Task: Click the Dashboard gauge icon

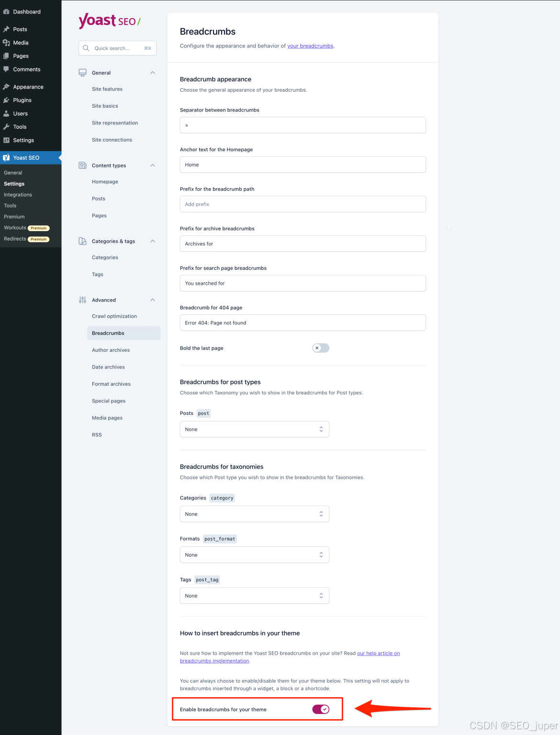Action: 6,11
